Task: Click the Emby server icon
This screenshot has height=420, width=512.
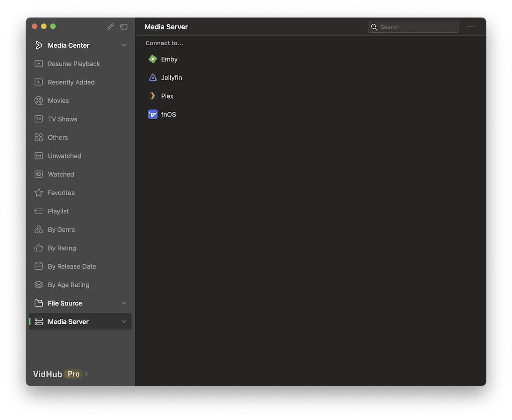Action: tap(153, 59)
